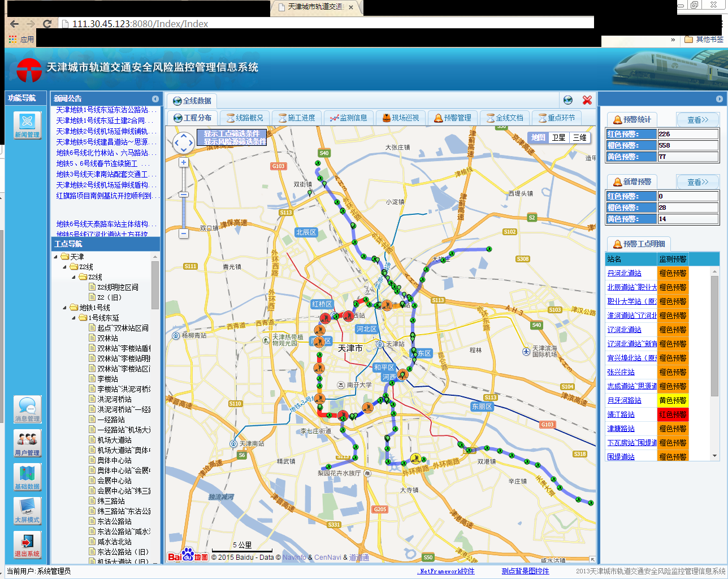The width and height of the screenshot is (728, 579).
Task: Select 李楼站 in the work-site tree
Action: click(107, 379)
